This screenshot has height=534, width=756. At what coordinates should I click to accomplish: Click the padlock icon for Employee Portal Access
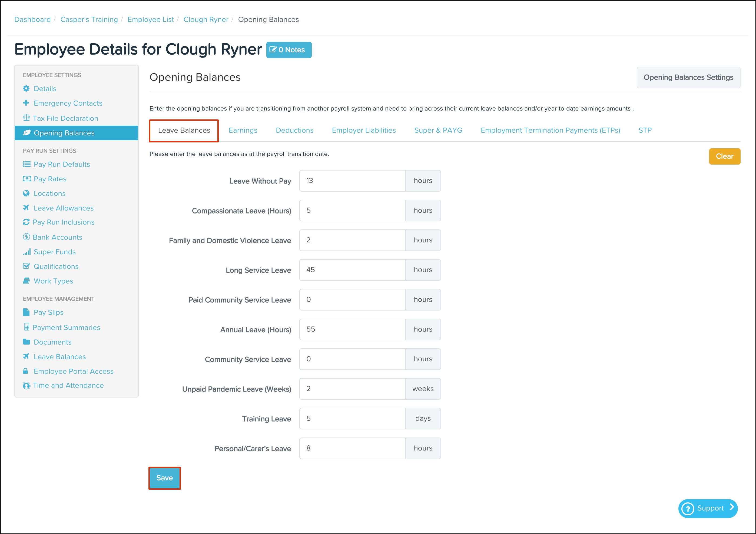tap(26, 371)
